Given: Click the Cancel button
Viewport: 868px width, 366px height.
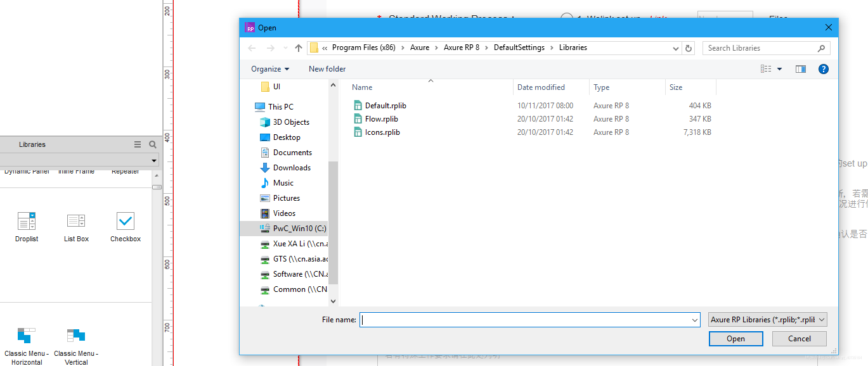Looking at the screenshot, I should click(800, 339).
